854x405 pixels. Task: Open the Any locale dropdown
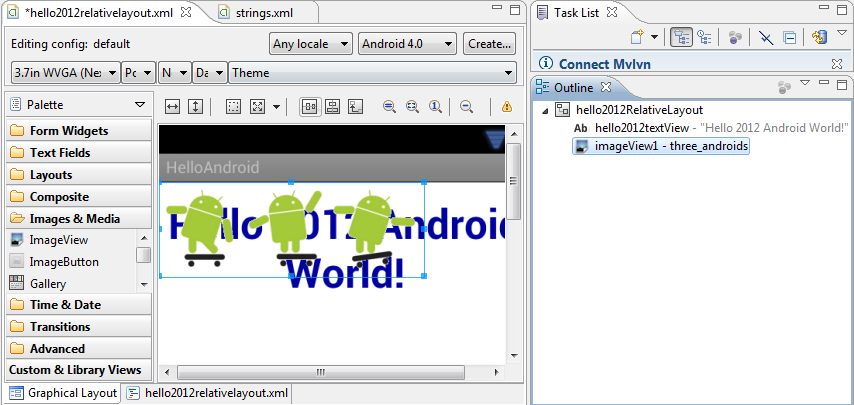pyautogui.click(x=310, y=44)
